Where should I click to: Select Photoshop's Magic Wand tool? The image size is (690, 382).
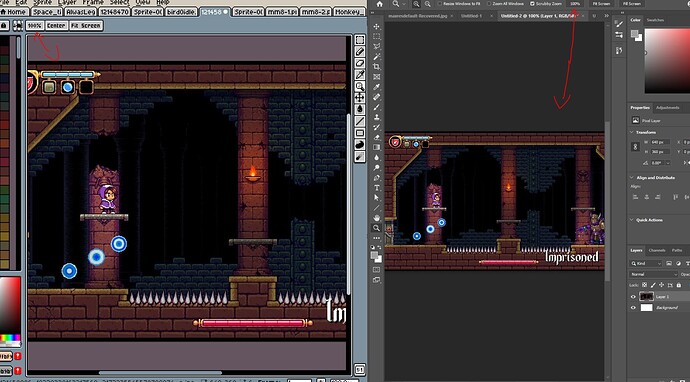(376, 57)
